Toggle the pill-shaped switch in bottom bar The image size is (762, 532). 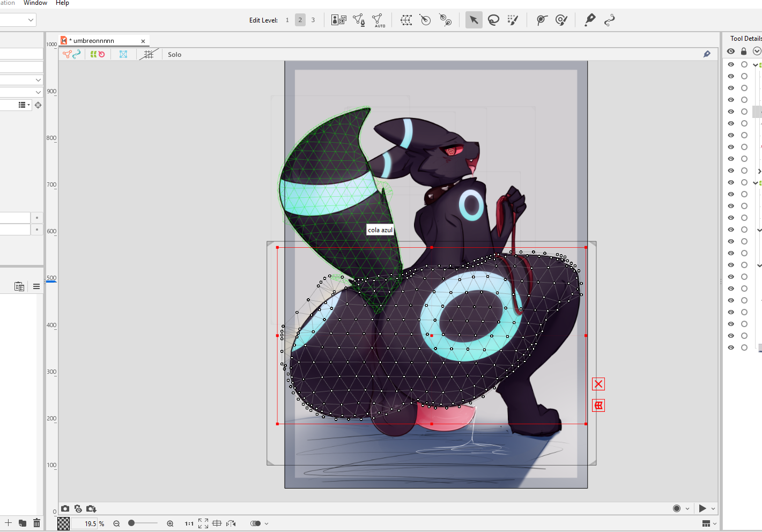click(x=255, y=523)
